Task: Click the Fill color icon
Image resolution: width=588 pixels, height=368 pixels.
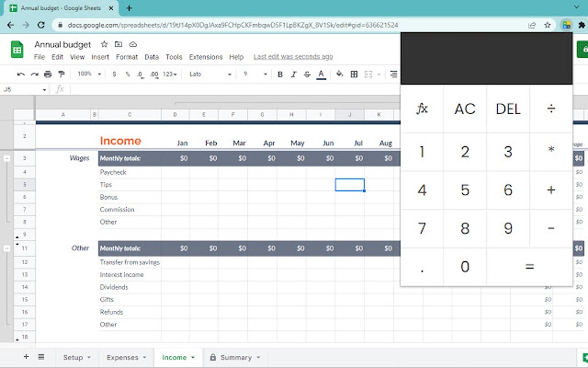Action: pyautogui.click(x=339, y=74)
